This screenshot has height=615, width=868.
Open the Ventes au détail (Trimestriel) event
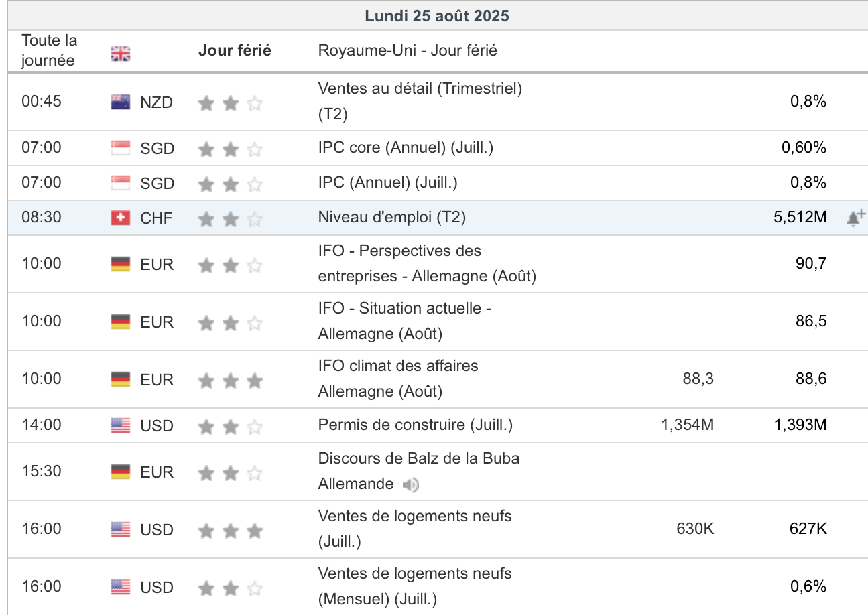tap(420, 88)
